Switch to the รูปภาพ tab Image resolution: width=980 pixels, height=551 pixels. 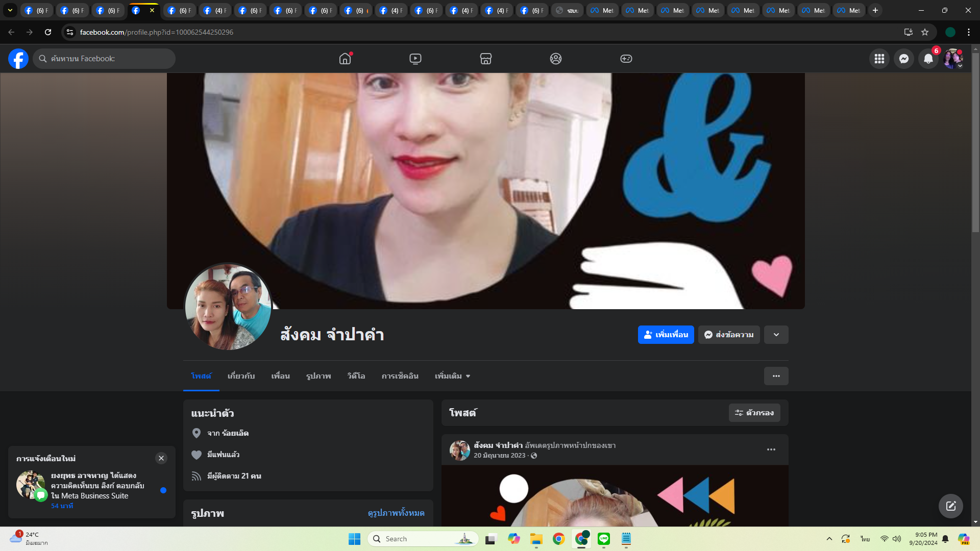pos(318,376)
